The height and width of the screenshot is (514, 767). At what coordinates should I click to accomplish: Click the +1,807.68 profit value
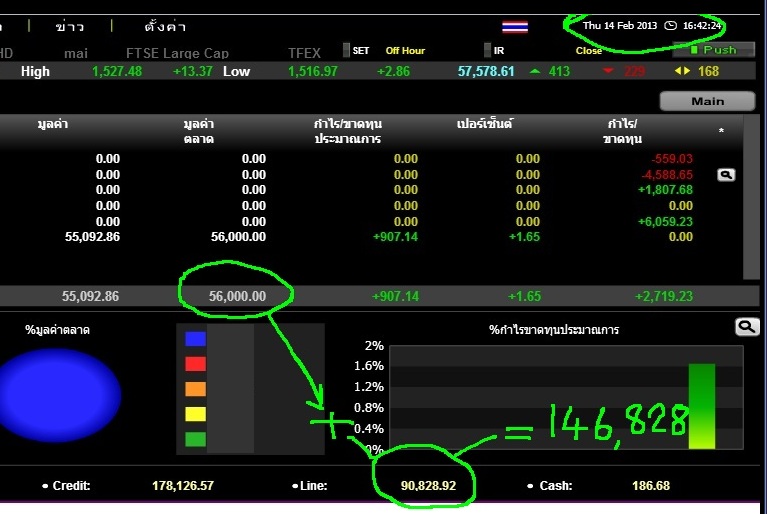click(x=665, y=190)
